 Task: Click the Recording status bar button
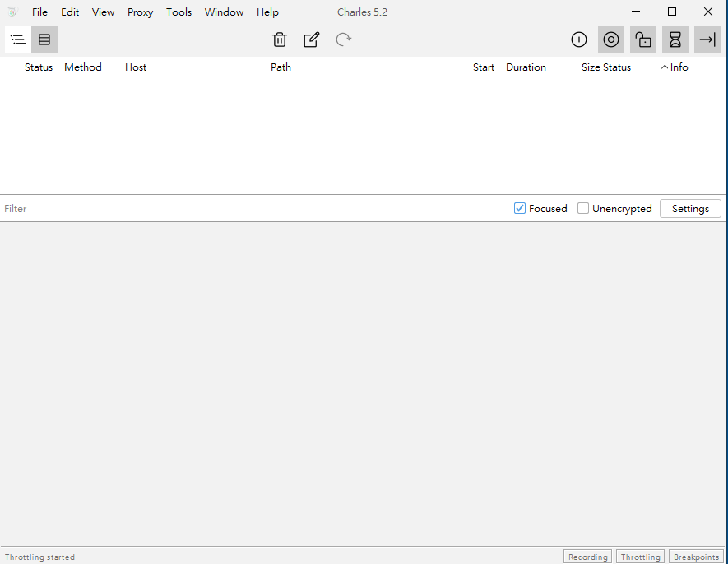coord(588,557)
